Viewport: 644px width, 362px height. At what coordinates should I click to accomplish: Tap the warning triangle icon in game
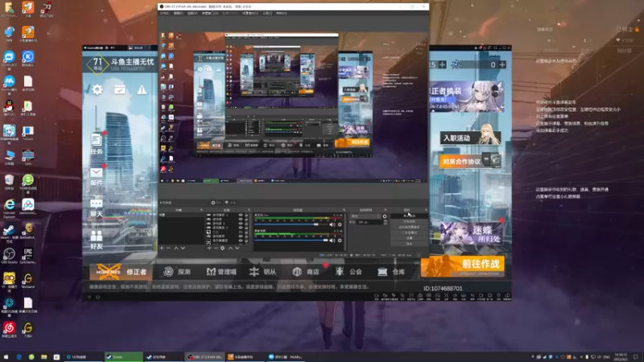point(142,89)
